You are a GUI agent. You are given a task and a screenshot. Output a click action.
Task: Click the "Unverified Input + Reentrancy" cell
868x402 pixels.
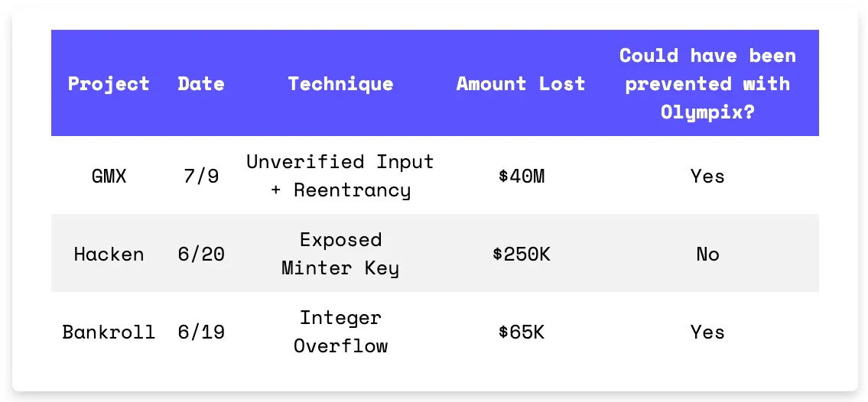coord(340,176)
